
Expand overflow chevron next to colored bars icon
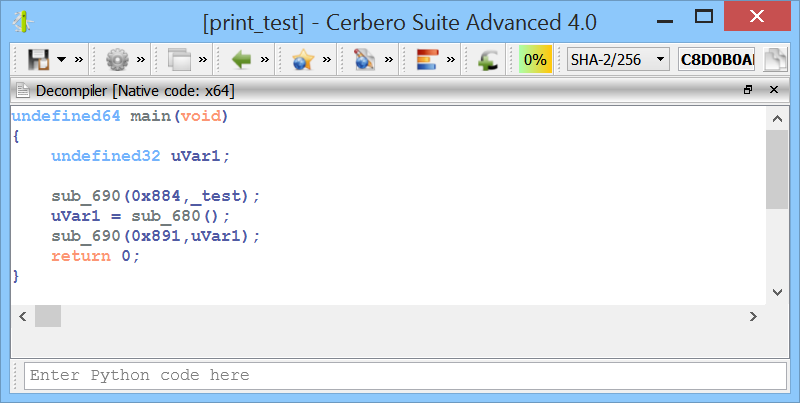point(451,60)
